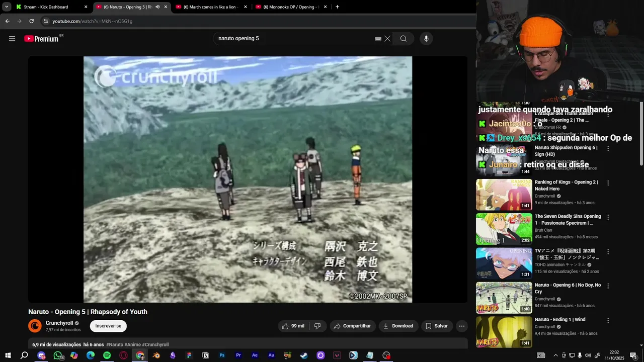The width and height of the screenshot is (644, 362).
Task: Open the Windows Start menu
Action: (8, 355)
